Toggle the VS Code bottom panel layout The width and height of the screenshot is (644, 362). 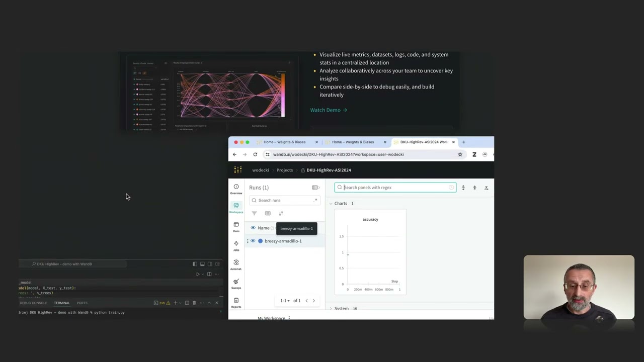(x=202, y=264)
